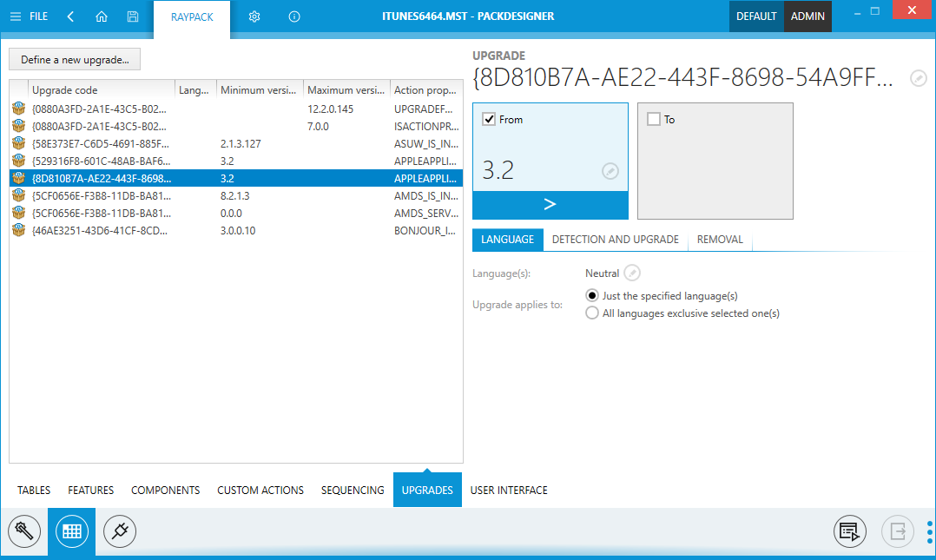Open settings gear icon in top bar
The image size is (936, 560).
(x=254, y=16)
